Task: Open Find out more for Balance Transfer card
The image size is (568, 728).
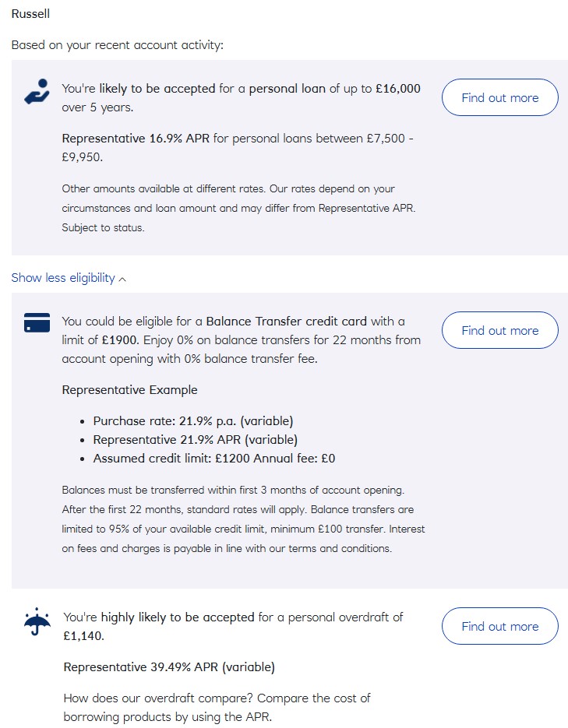Action: 499,330
